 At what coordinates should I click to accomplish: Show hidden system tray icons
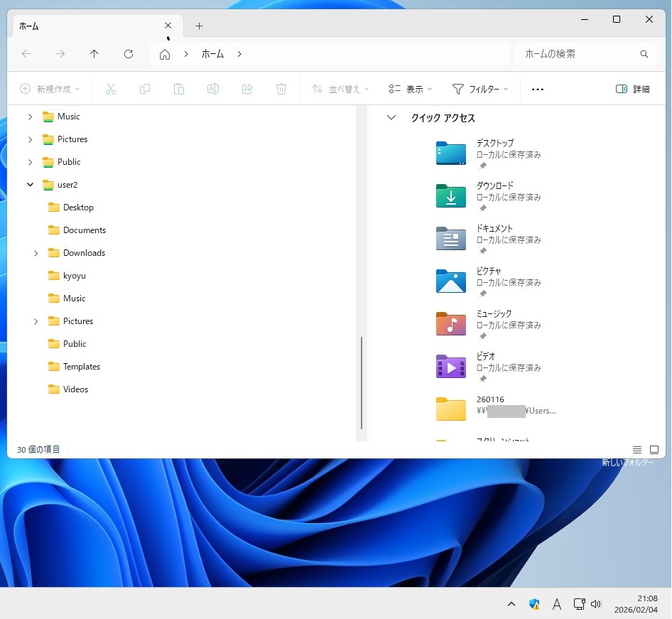[511, 604]
